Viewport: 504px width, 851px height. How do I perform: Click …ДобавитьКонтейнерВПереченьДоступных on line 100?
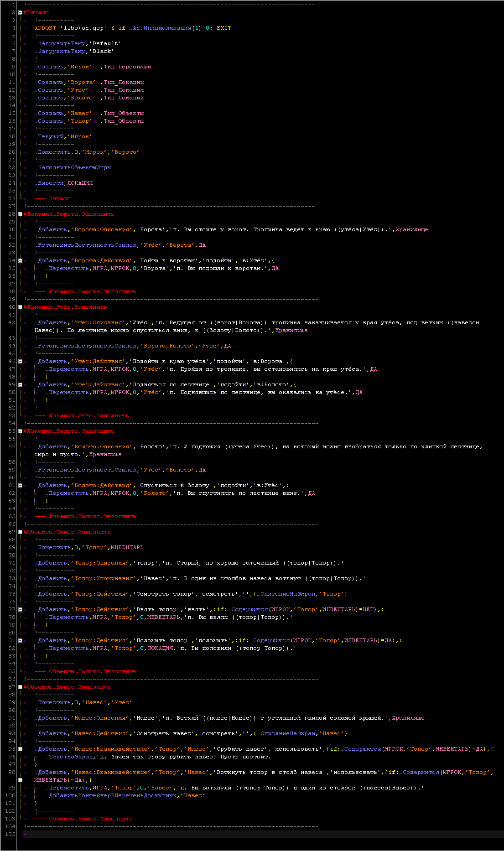point(111,795)
